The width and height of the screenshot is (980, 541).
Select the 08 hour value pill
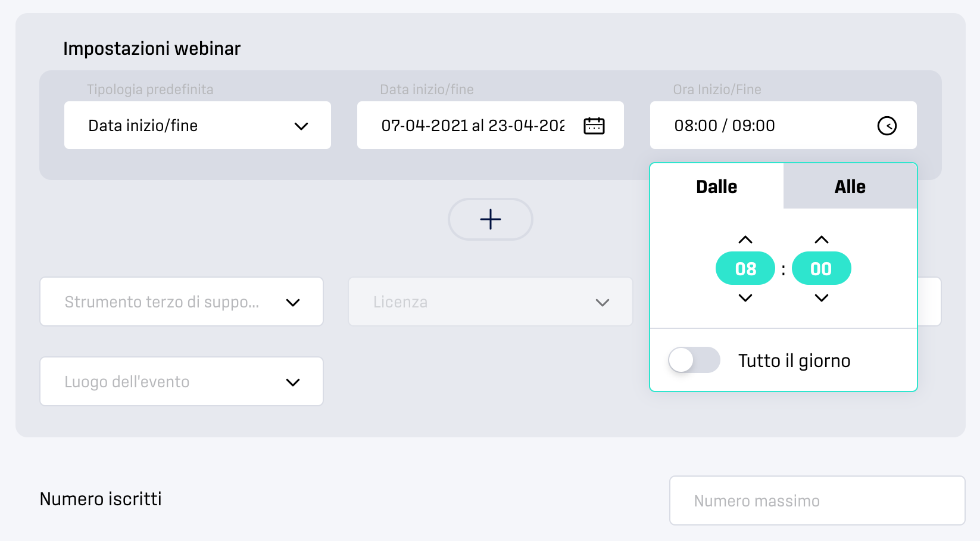click(x=745, y=269)
